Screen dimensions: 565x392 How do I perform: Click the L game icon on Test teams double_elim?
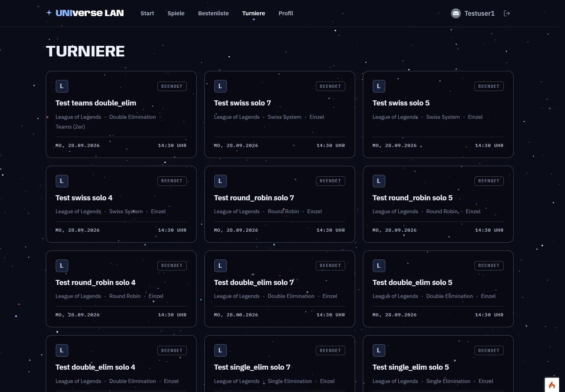[62, 86]
